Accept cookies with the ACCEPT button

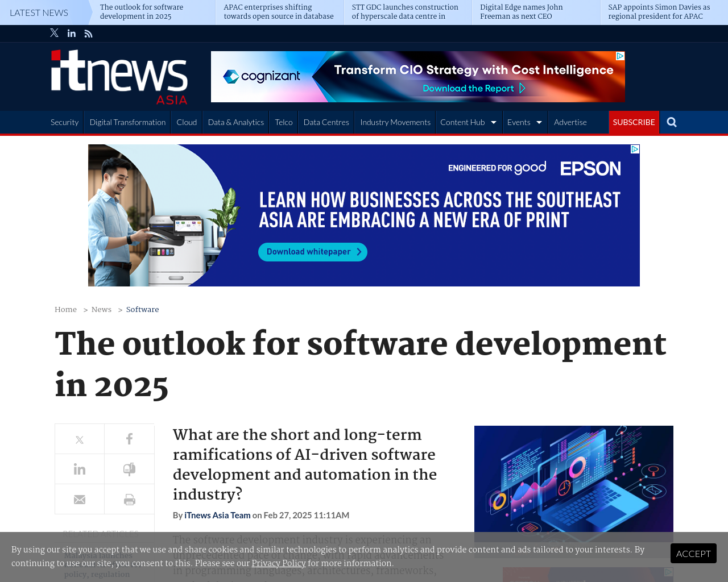click(x=693, y=554)
